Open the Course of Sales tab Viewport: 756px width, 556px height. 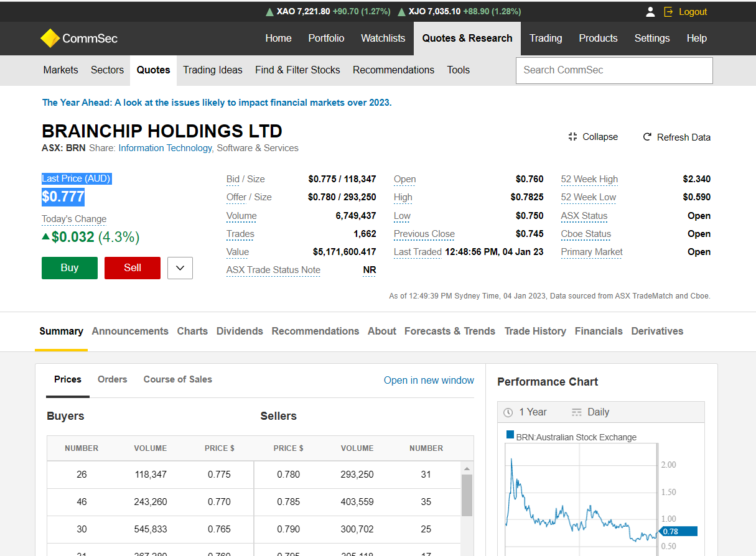coord(177,379)
